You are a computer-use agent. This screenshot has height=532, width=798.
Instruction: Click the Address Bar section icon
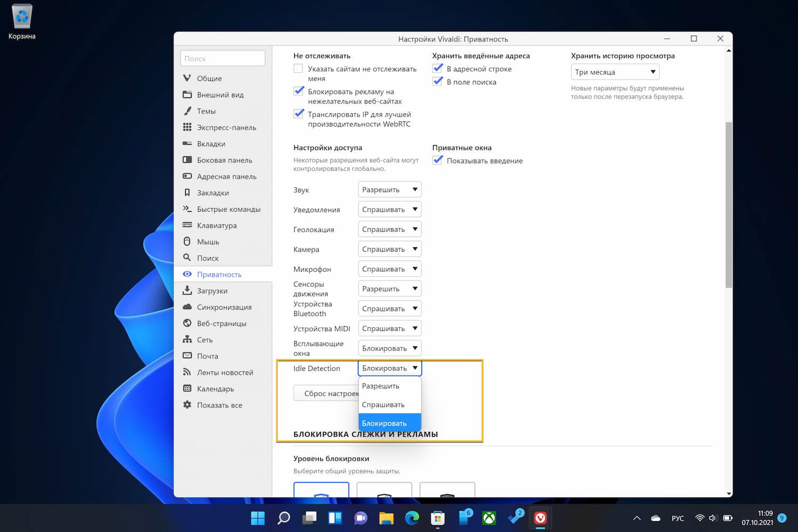point(187,176)
